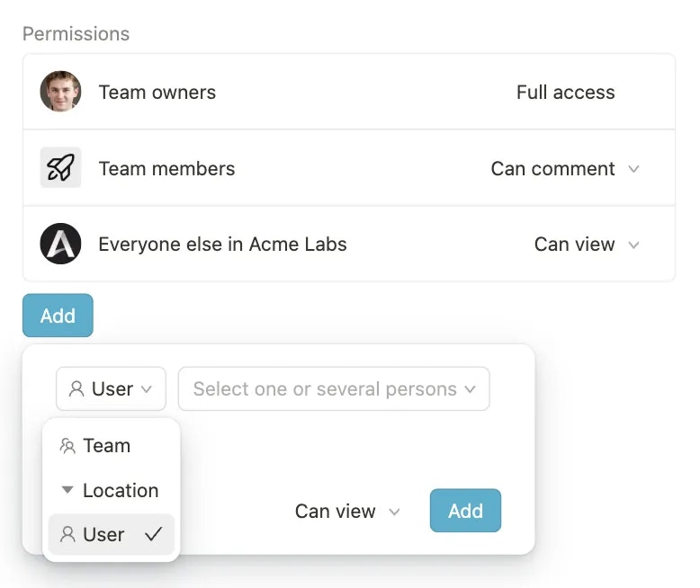
Task: Click the Acme Labs logo icon
Action: (60, 245)
